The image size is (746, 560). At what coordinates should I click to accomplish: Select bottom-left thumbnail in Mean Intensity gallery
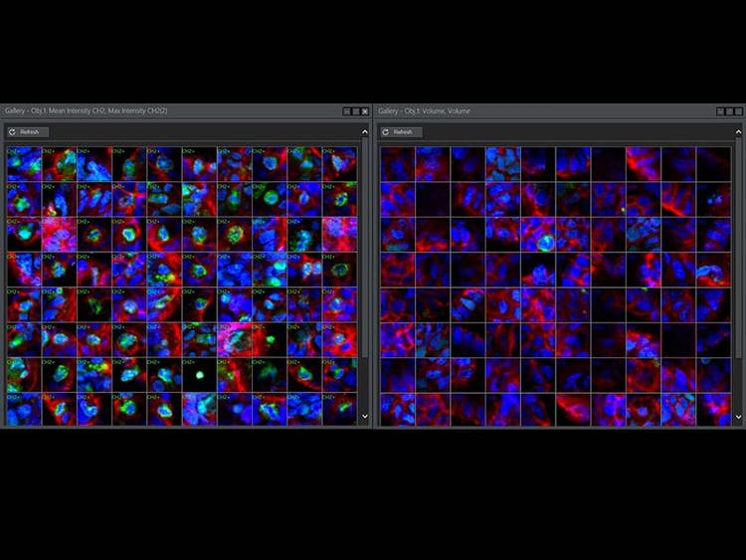[22, 410]
